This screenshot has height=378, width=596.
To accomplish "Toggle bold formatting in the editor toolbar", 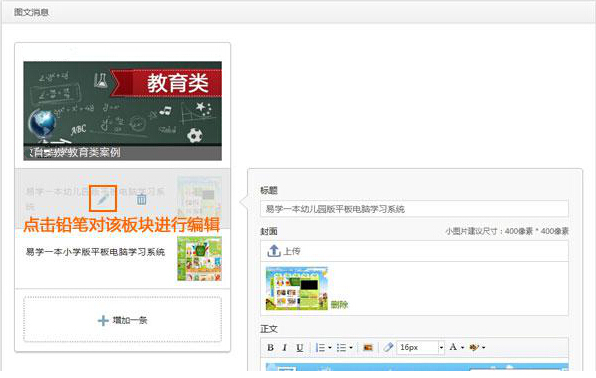I will 270,347.
